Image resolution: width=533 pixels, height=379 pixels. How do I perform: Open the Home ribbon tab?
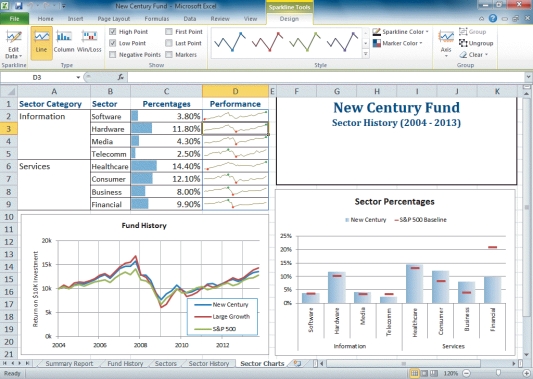click(46, 19)
